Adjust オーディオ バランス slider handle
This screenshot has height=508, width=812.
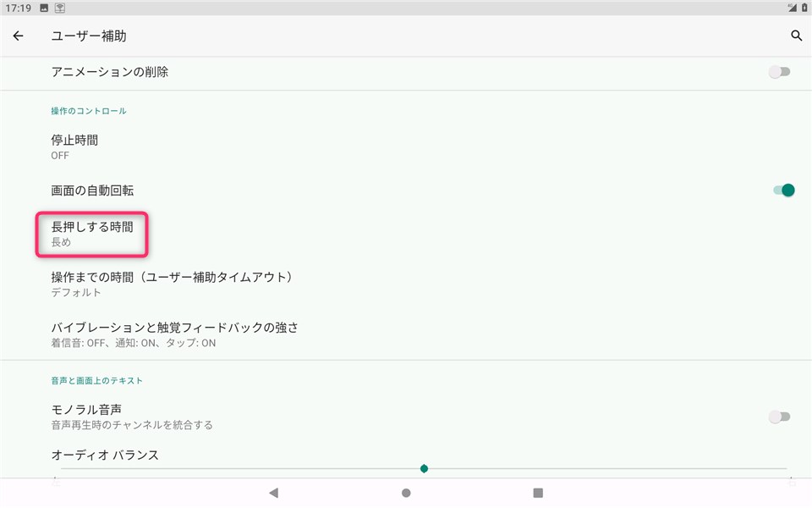click(424, 468)
